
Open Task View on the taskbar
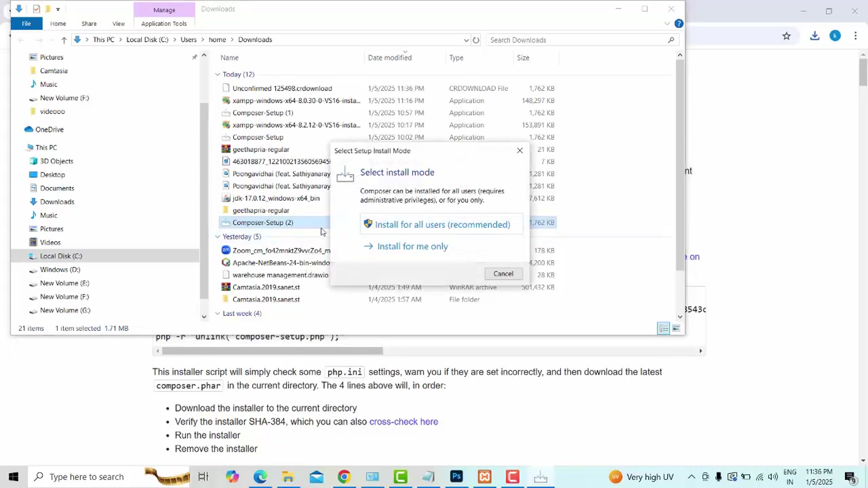point(203,477)
